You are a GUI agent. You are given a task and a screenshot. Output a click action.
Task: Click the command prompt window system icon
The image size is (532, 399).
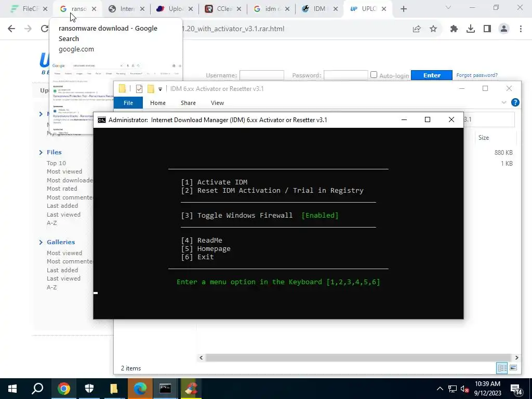101,120
